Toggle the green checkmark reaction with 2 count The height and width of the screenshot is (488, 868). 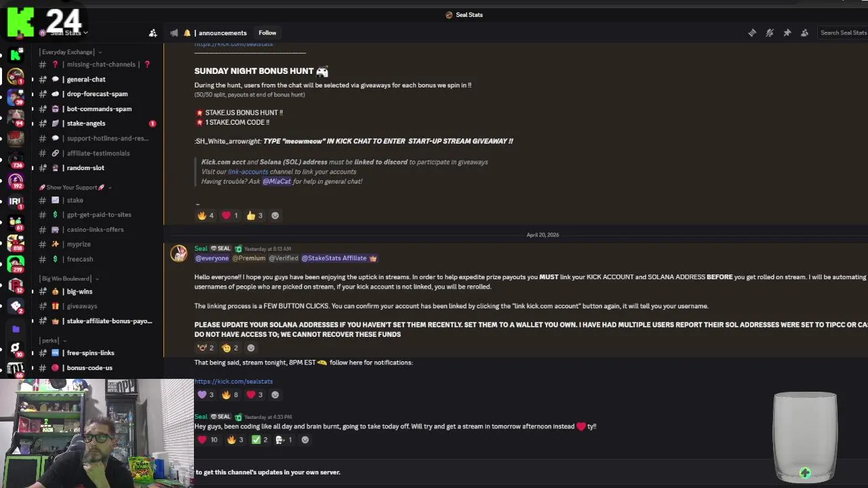(x=260, y=440)
